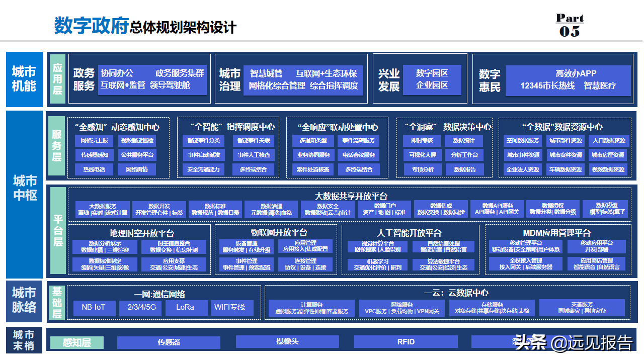Image resolution: width=644 pixels, height=362 pixels.
Task: Click the 数据模型 platform box
Action: [x=607, y=209]
